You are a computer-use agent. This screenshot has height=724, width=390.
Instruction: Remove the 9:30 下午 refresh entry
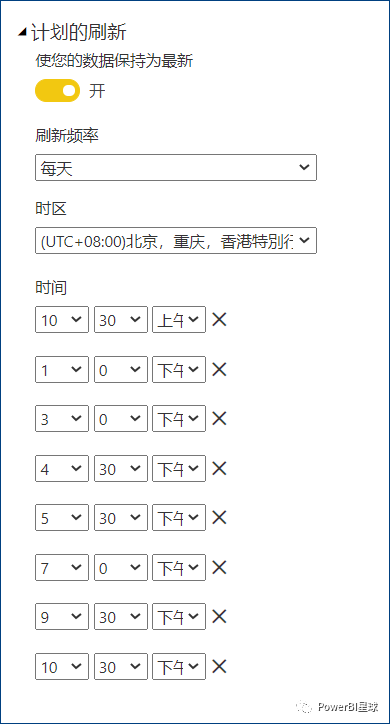pos(219,616)
